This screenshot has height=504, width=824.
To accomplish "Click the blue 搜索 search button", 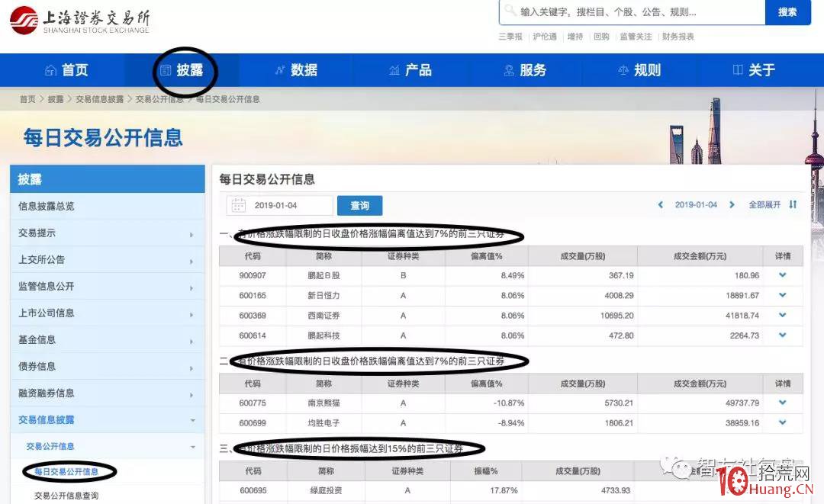I will pyautogui.click(x=788, y=12).
